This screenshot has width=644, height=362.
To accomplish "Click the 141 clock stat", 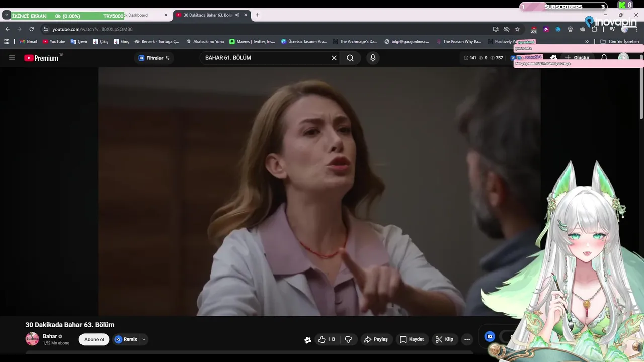I will (x=470, y=58).
